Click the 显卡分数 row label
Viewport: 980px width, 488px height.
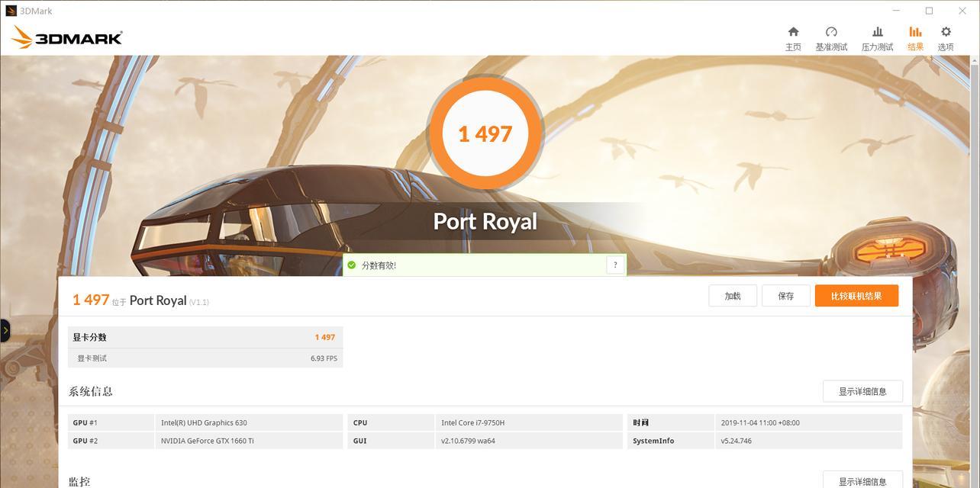(89, 337)
